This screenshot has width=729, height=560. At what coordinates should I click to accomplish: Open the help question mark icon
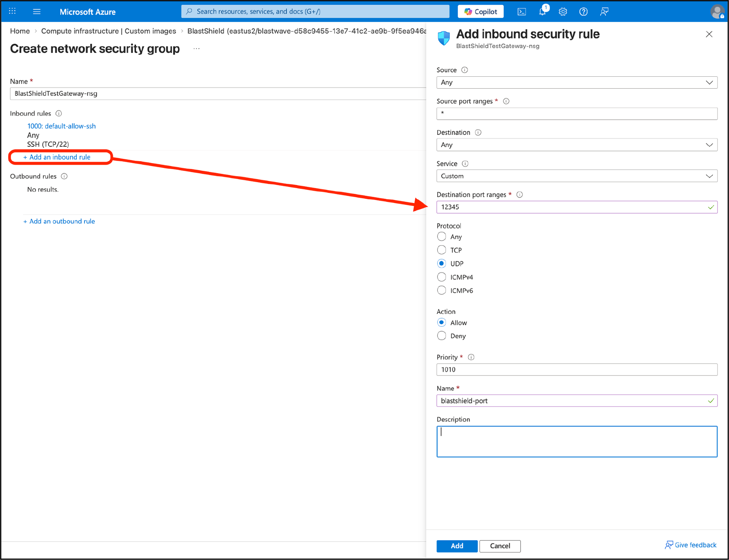tap(583, 12)
